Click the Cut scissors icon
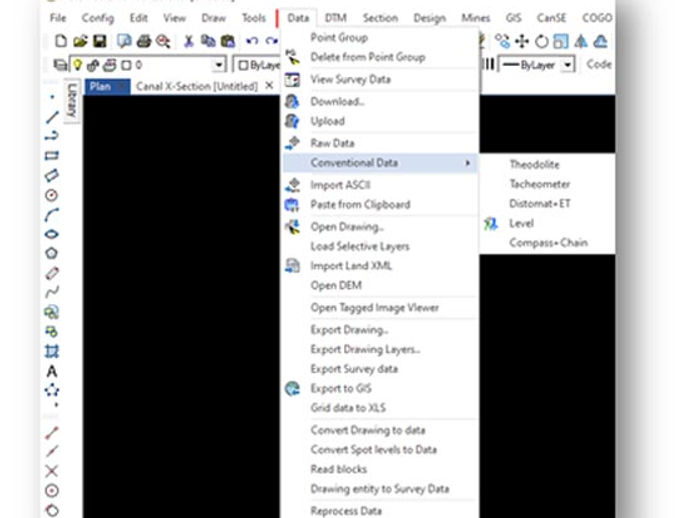 pyautogui.click(x=188, y=41)
